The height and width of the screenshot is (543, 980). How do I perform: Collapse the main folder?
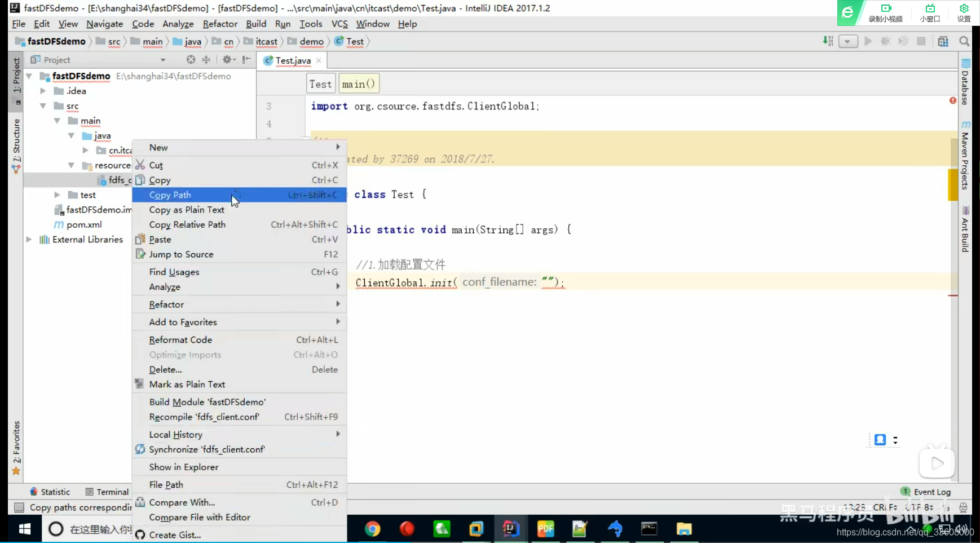click(57, 121)
